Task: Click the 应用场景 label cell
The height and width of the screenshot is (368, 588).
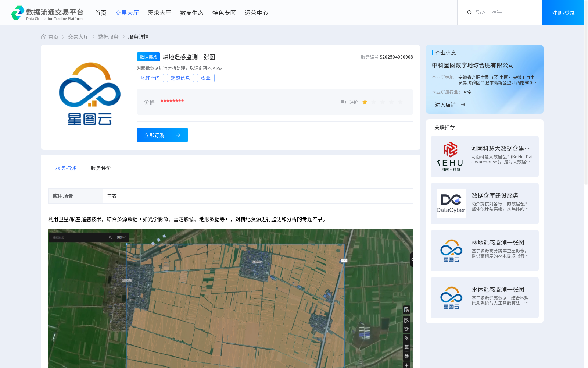Action: (x=75, y=196)
